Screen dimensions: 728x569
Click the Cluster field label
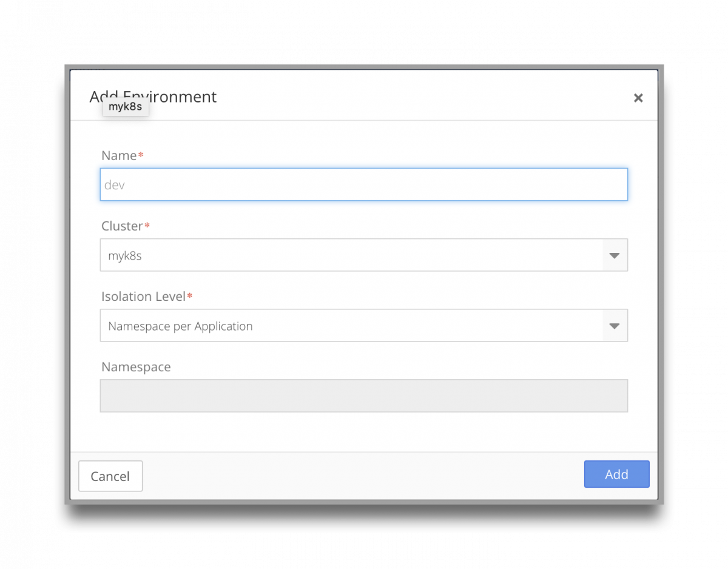(x=121, y=226)
